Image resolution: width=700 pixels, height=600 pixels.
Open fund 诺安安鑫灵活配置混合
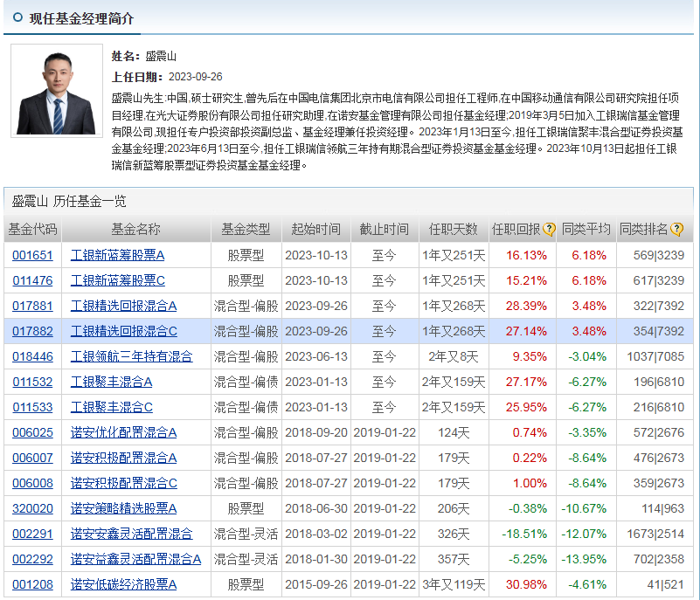click(x=132, y=534)
